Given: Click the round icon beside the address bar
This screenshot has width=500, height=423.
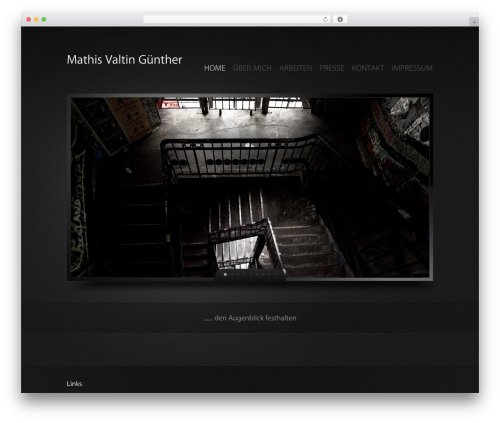Looking at the screenshot, I should point(340,19).
